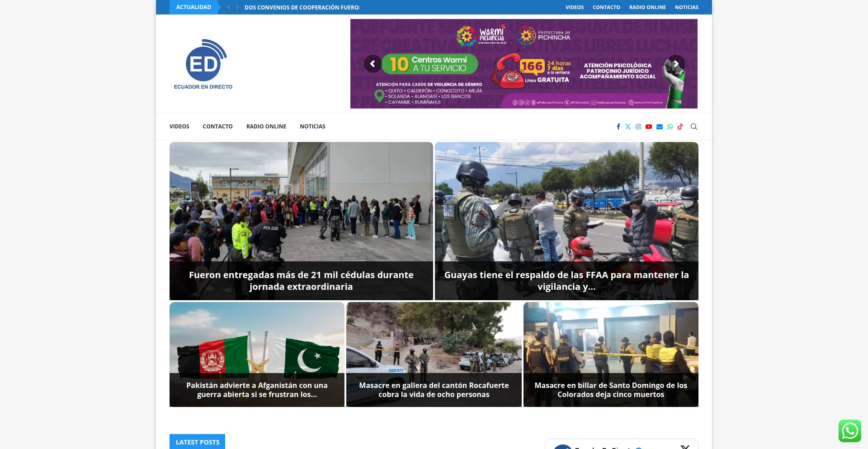Click Noticias link in top blue bar
Viewport: 868px width, 449px height.
coord(686,7)
